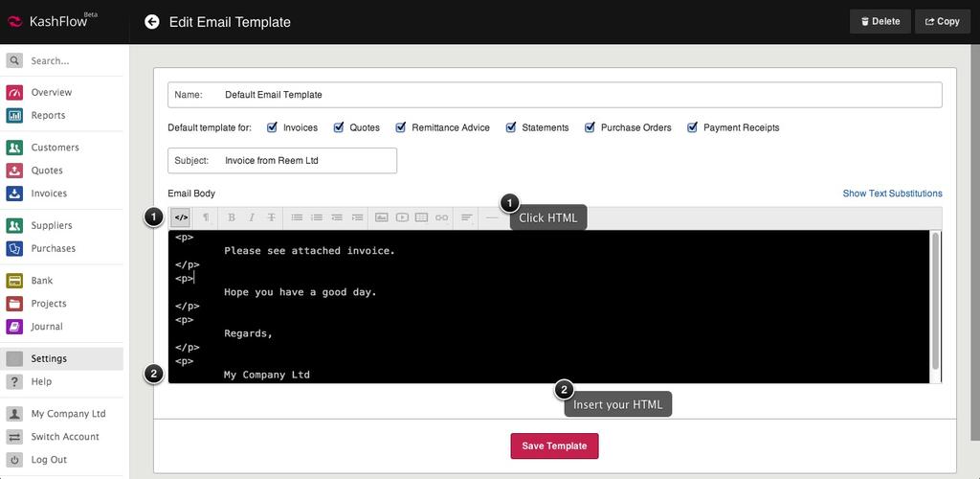Open Customers in the sidebar

pyautogui.click(x=55, y=148)
